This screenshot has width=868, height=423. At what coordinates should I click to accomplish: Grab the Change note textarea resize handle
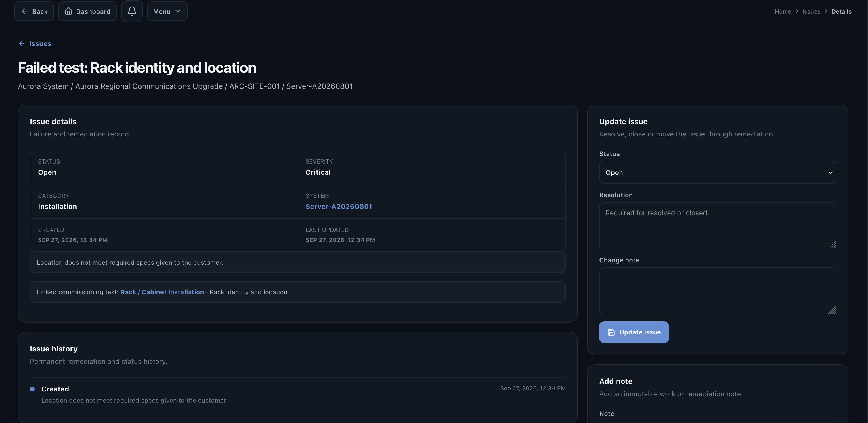tap(832, 310)
